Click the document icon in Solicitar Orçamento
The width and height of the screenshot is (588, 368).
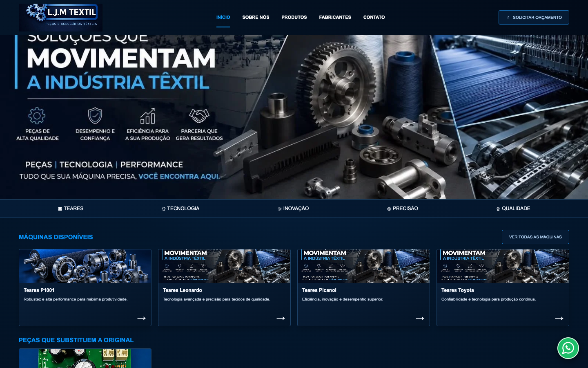pos(508,18)
